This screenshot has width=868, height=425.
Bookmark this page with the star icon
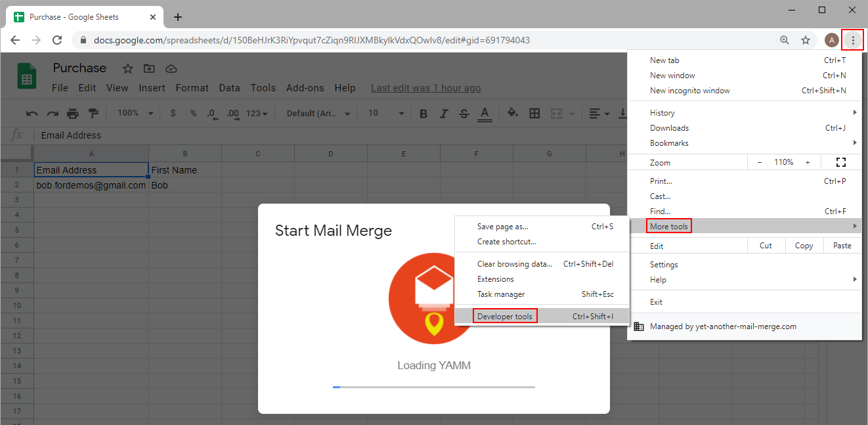(806, 40)
